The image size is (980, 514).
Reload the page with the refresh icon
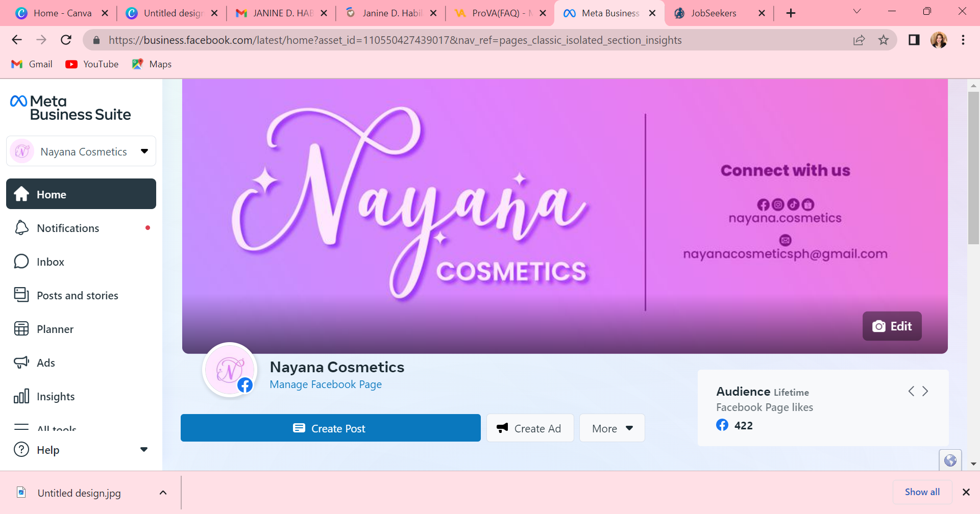[x=66, y=40]
